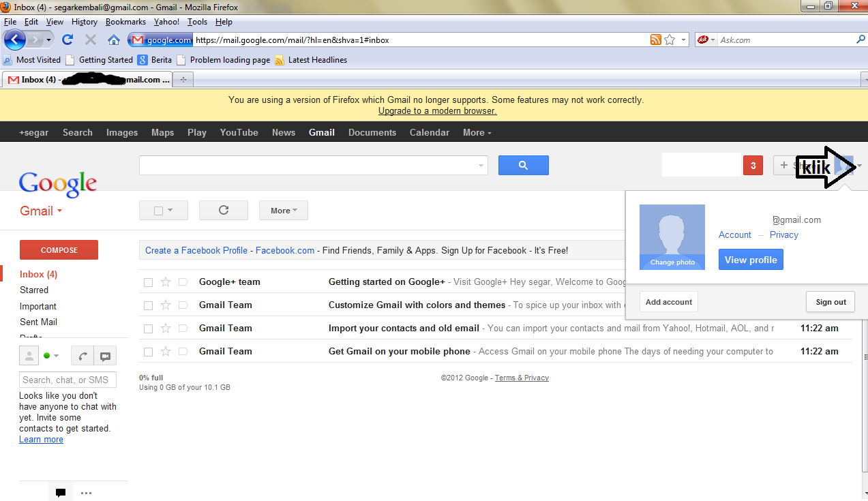Open the Firefox History menu
The width and height of the screenshot is (868, 501).
85,22
